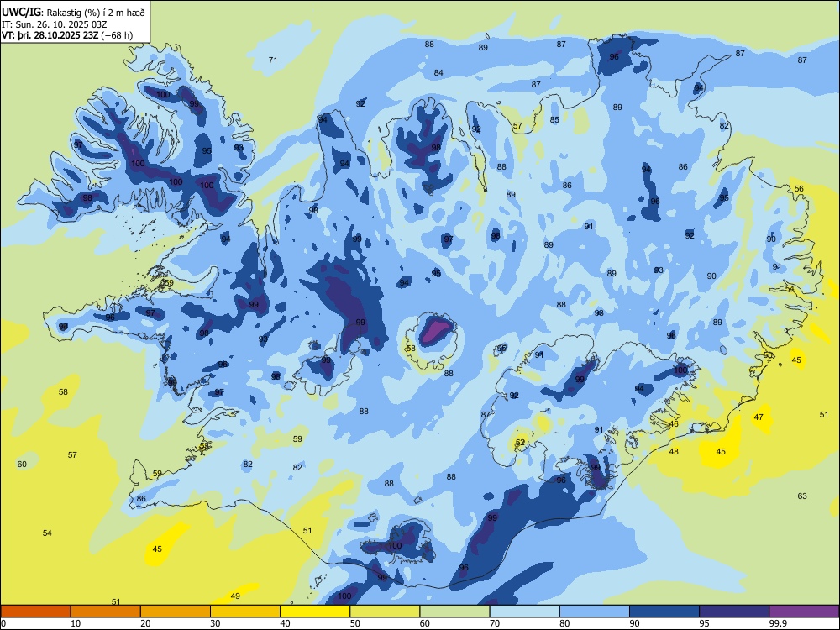Select the 90–95 dark blue legend swatch
This screenshot has height=630, width=840.
click(664, 612)
